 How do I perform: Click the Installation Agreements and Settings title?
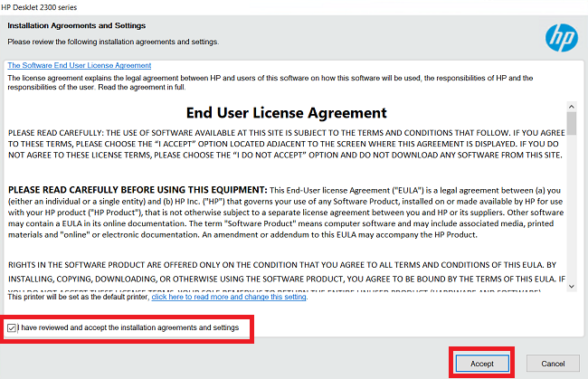tap(77, 25)
